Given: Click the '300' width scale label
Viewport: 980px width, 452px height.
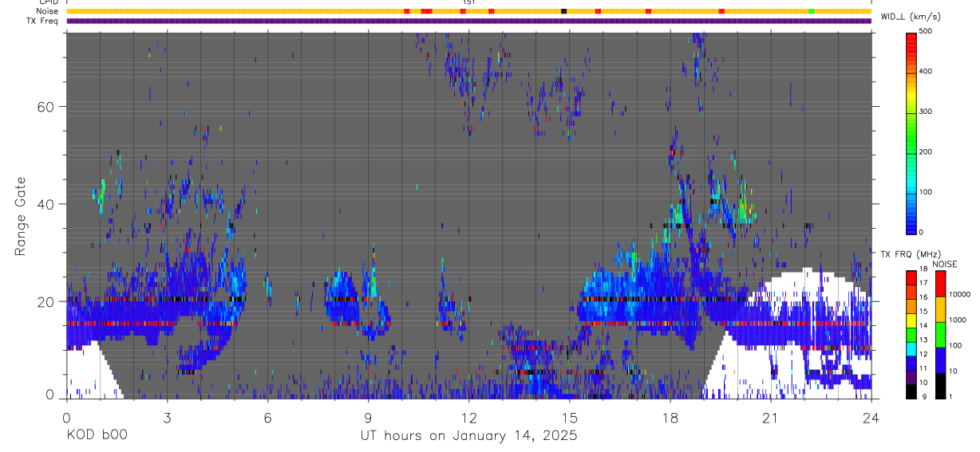Looking at the screenshot, I should pyautogui.click(x=926, y=112).
